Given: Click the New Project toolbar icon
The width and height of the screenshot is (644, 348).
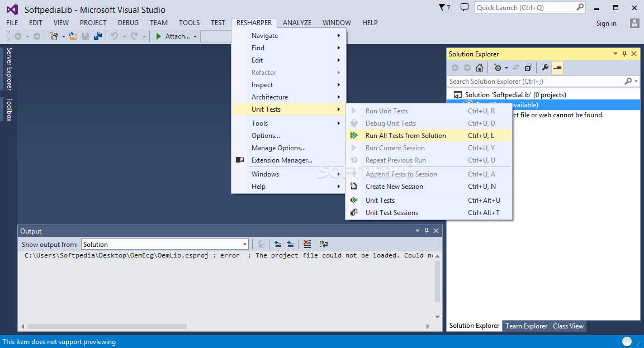Looking at the screenshot, I should pos(54,36).
